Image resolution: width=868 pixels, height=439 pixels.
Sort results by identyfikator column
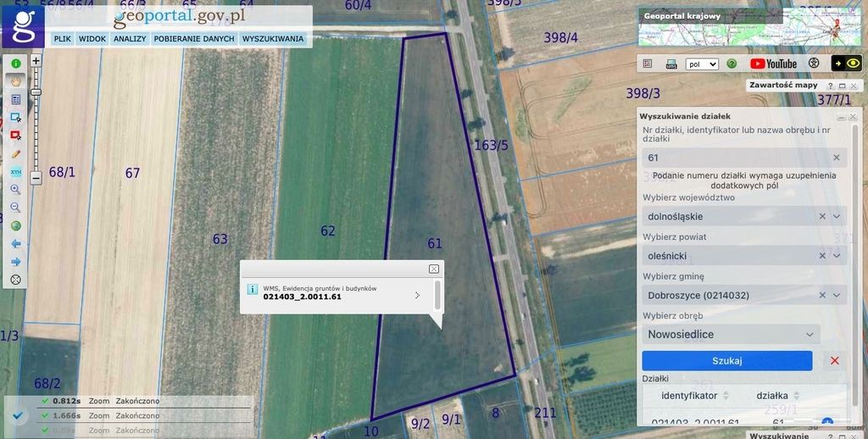(695, 396)
